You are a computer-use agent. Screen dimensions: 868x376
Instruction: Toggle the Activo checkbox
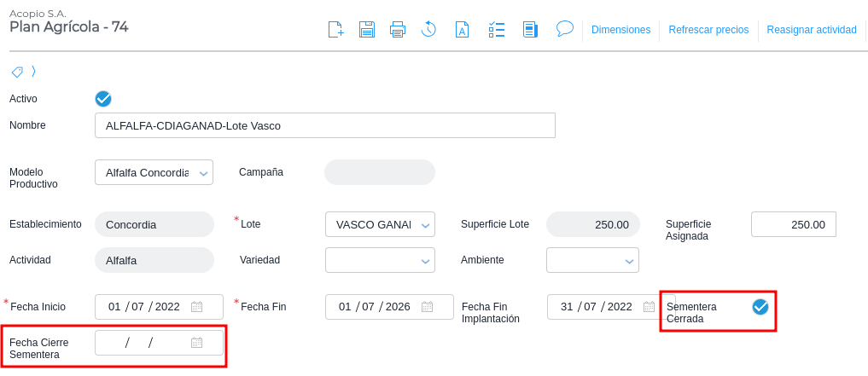point(103,99)
